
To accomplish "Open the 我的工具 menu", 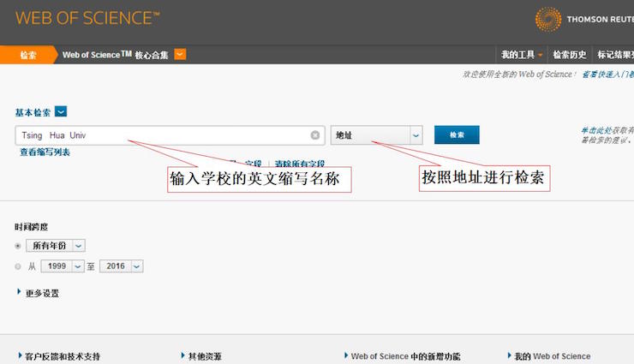I will click(x=522, y=55).
